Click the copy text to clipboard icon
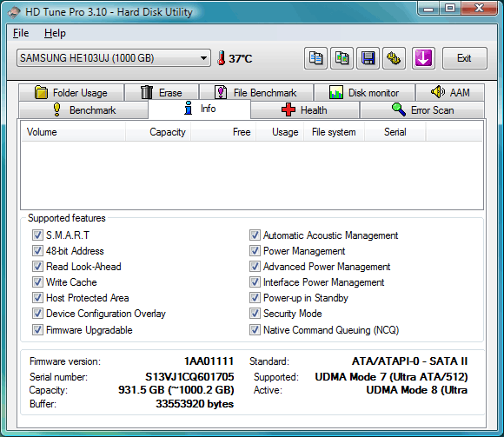 click(315, 58)
